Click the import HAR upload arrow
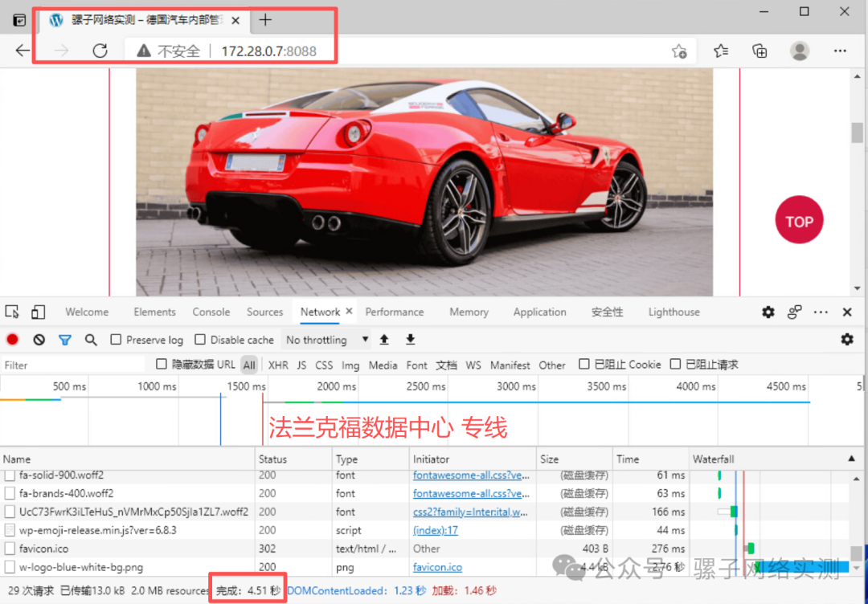Screen dimensions: 868x604 (384, 340)
